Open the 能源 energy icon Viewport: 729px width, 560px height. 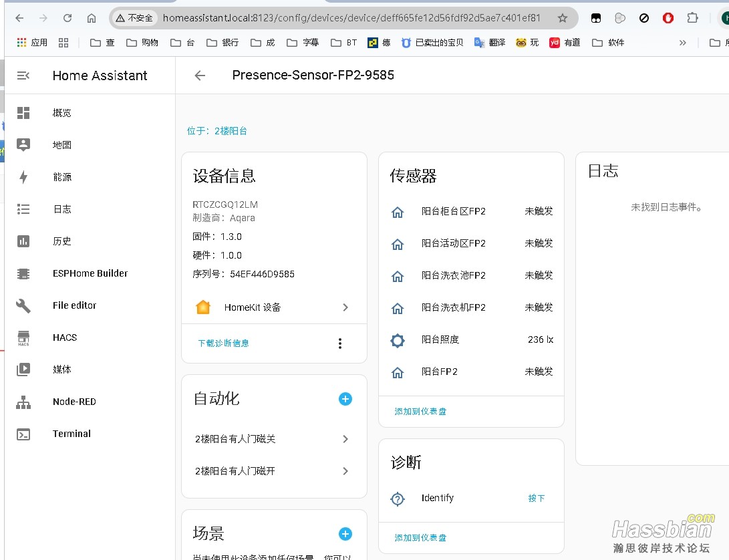pos(23,176)
